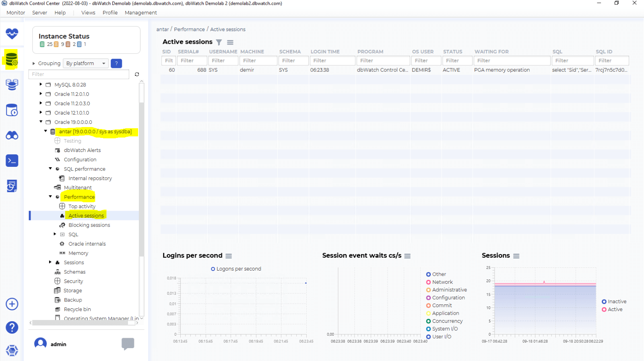Screen dimensions: 644x361
Task: Open the Monitor menu
Action: coord(16,12)
